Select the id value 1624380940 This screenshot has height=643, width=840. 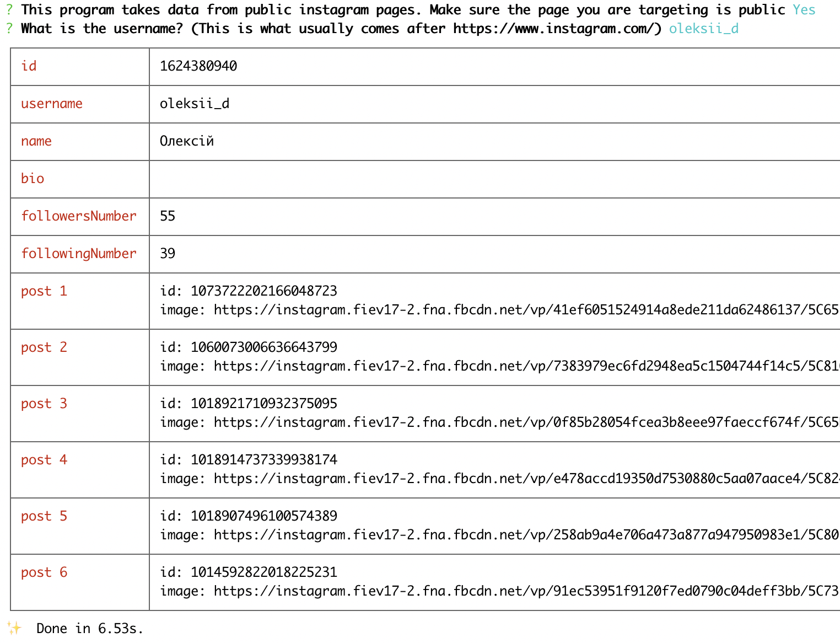coord(198,66)
